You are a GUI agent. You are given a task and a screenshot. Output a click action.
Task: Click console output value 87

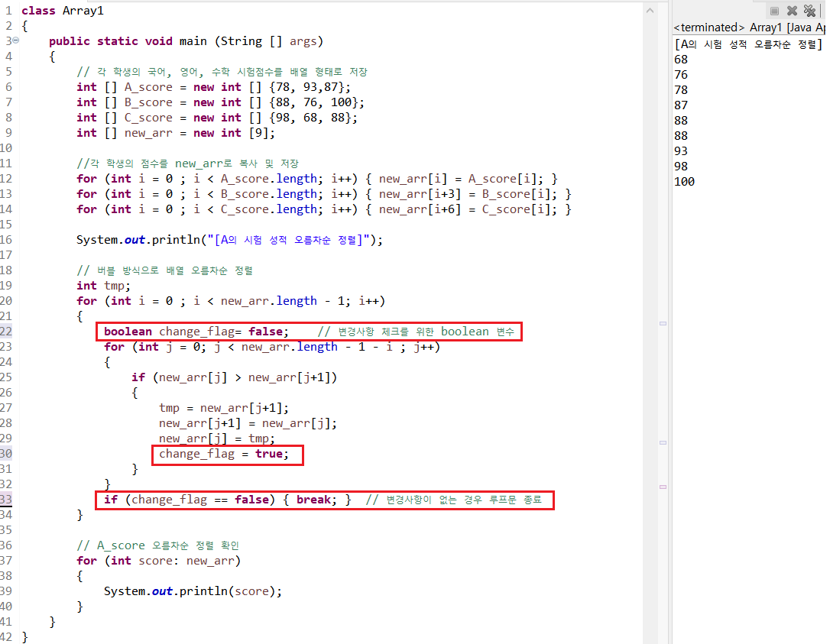pos(681,105)
